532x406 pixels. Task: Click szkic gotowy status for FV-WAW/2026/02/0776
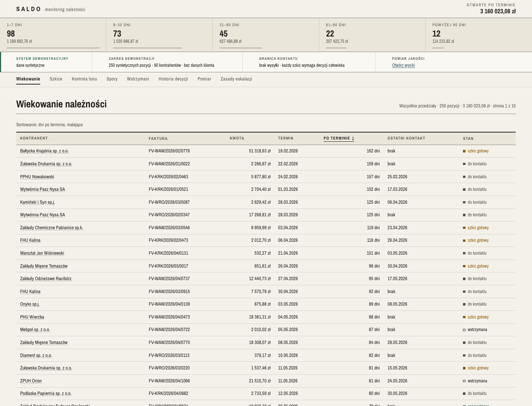click(x=476, y=151)
